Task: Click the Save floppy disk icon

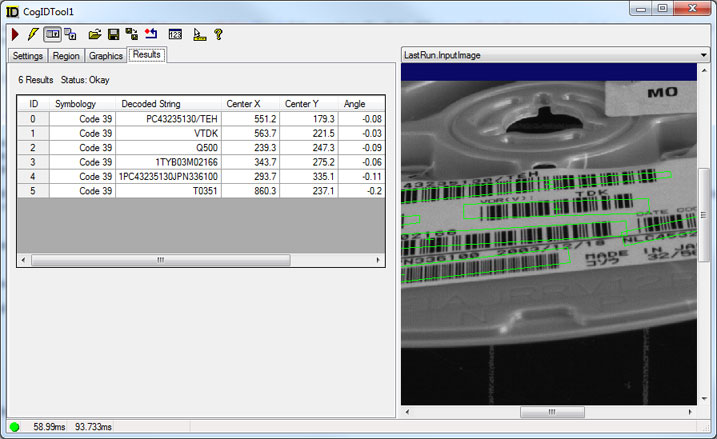Action: pyautogui.click(x=113, y=34)
